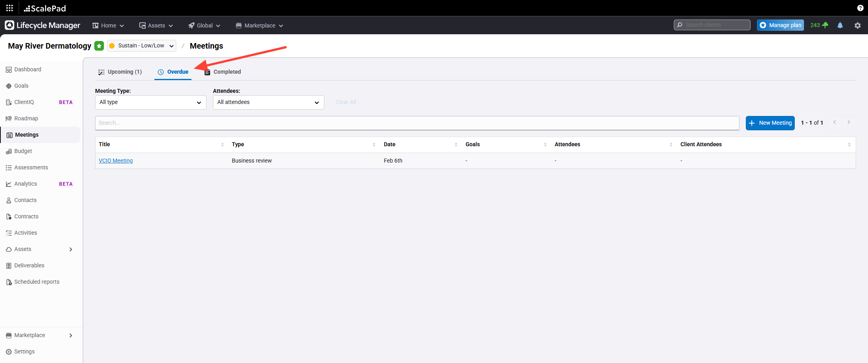Open the Meeting Type dropdown
The height and width of the screenshot is (363, 868).
tap(150, 102)
